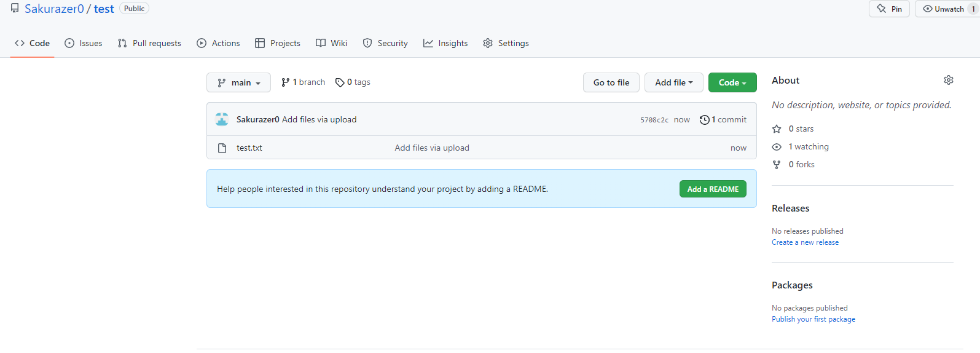Open commit hash 5708c2c
Viewport: 980px width, 353px height.
(x=654, y=120)
